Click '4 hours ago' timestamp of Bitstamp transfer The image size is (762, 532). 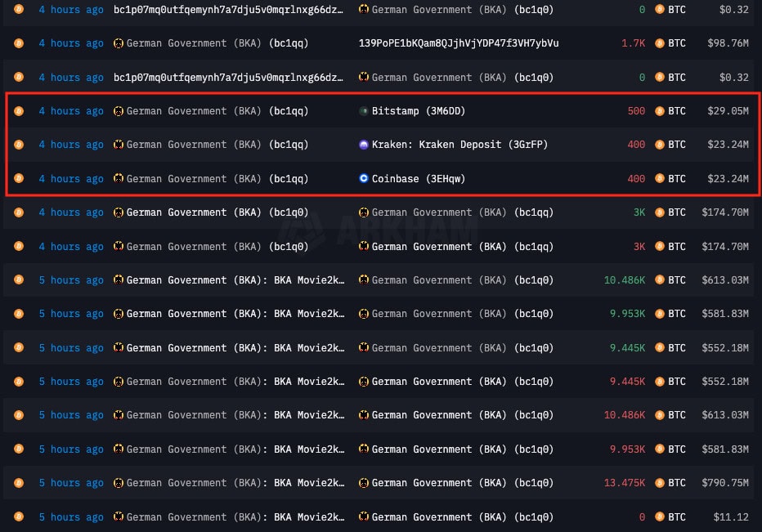tap(71, 111)
